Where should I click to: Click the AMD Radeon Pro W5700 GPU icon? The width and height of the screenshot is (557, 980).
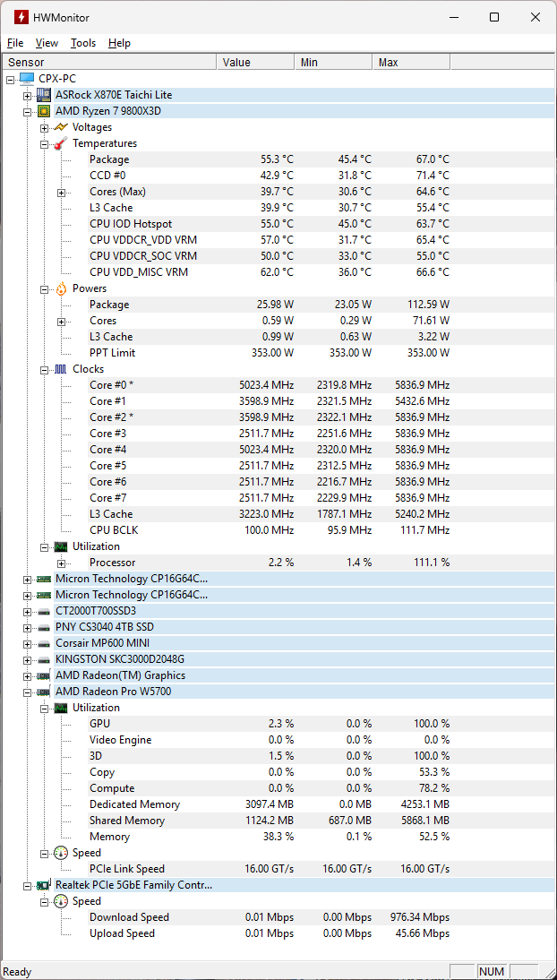click(45, 692)
